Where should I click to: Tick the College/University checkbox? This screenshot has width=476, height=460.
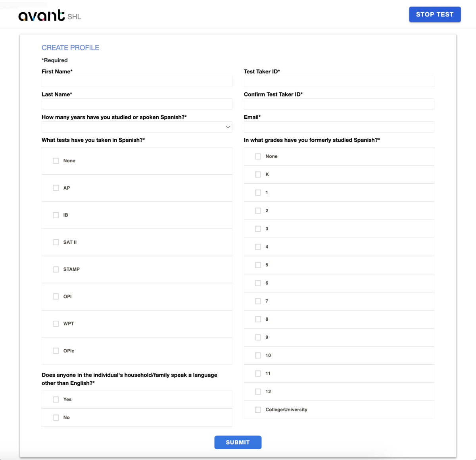click(258, 410)
